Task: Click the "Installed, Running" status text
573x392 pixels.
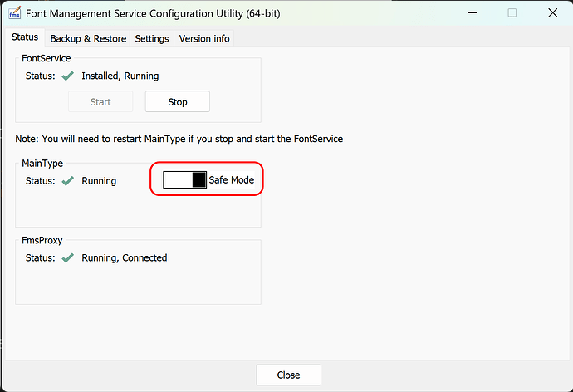Action: point(120,76)
